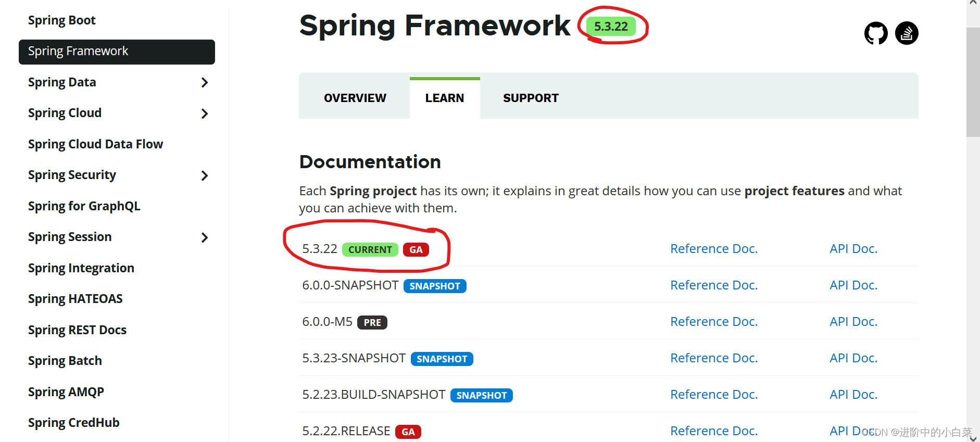Click version text '5.2.23.BUILD-SNAPSHOT'
Viewport: 980px width, 442px height.
point(374,395)
